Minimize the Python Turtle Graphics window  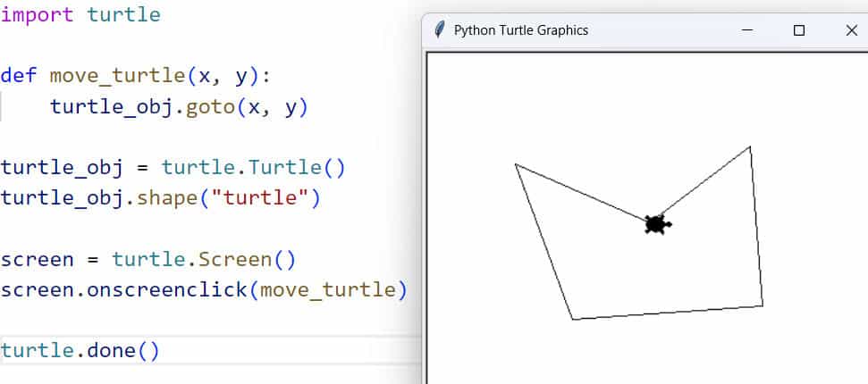point(747,30)
